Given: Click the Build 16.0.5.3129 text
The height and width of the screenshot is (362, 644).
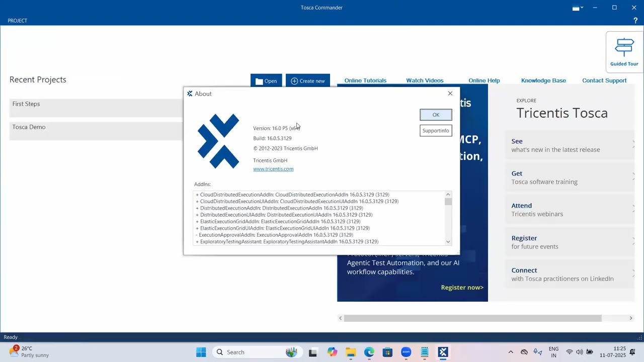Looking at the screenshot, I should pyautogui.click(x=272, y=138).
